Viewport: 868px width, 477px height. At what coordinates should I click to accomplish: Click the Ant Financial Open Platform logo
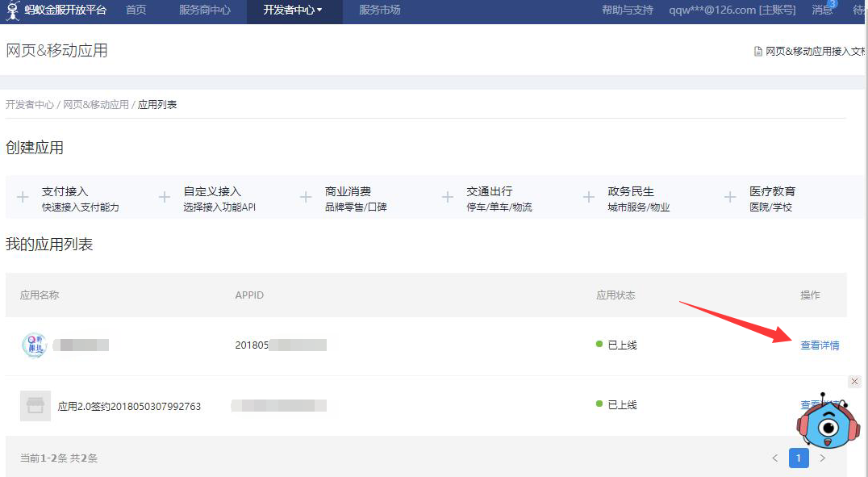[x=56, y=10]
